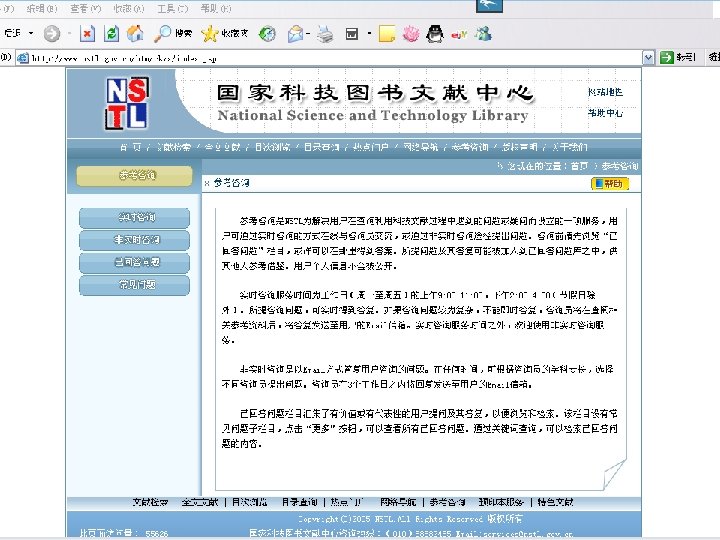Viewport: 720px width, 540px height.
Task: Open the History clock-globe icon
Action: point(267,34)
